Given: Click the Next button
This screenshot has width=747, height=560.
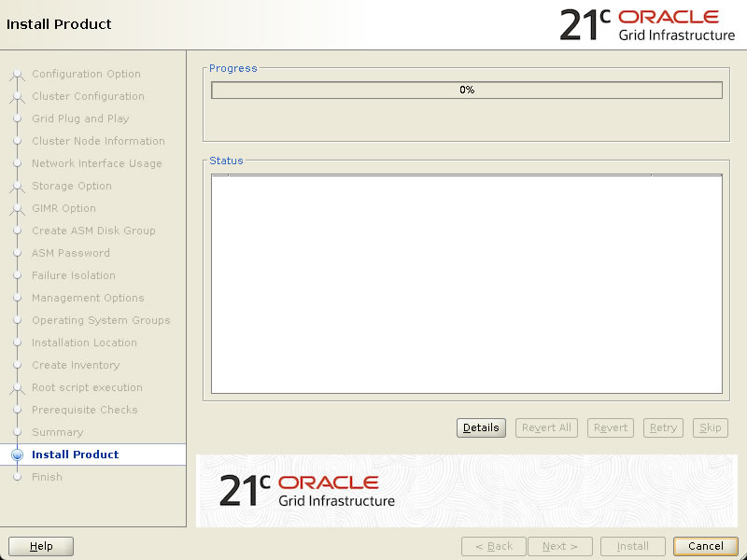Looking at the screenshot, I should (x=560, y=546).
